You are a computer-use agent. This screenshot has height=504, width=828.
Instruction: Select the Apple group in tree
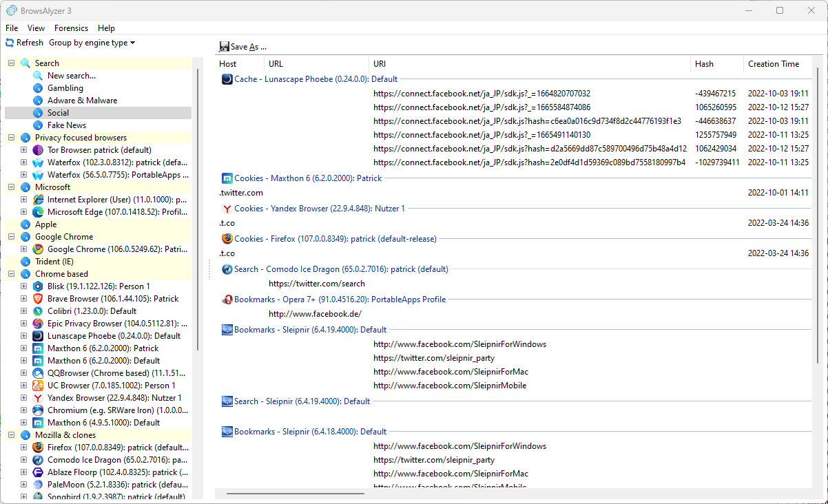pos(45,224)
